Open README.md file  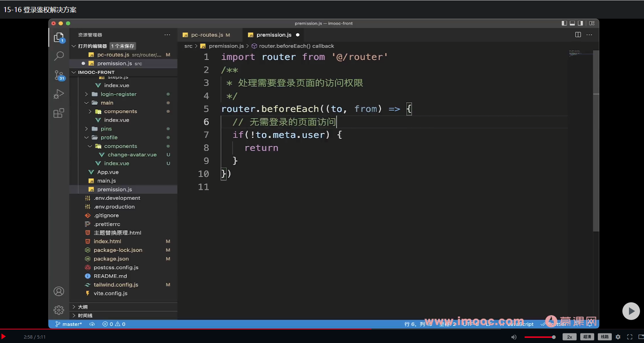(110, 276)
